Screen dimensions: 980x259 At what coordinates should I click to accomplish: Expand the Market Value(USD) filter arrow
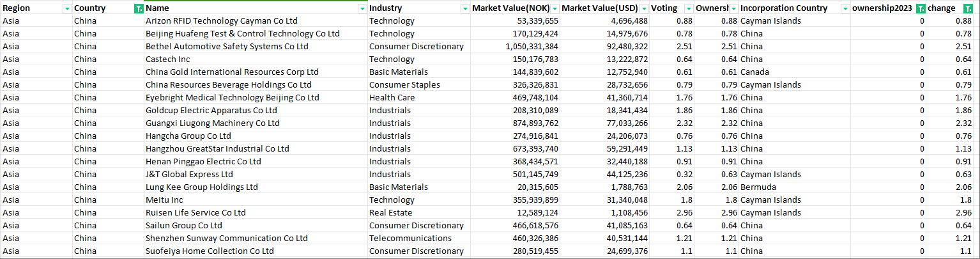[x=643, y=8]
